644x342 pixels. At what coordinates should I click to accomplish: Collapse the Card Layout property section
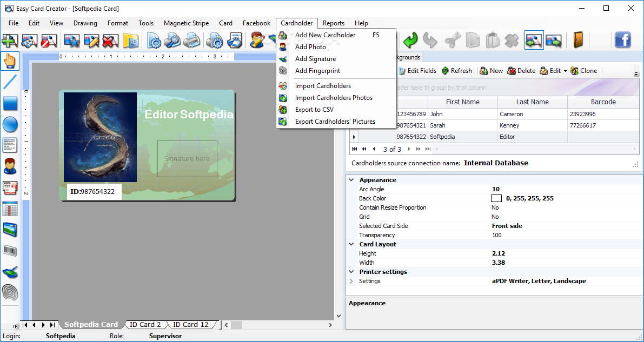pos(351,244)
